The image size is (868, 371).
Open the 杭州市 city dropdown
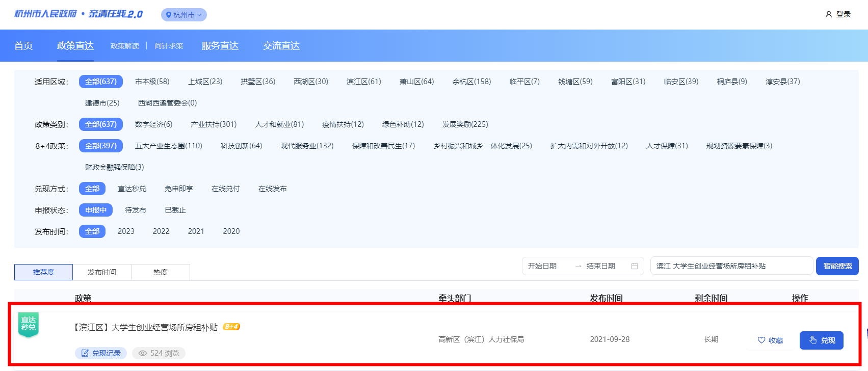184,15
